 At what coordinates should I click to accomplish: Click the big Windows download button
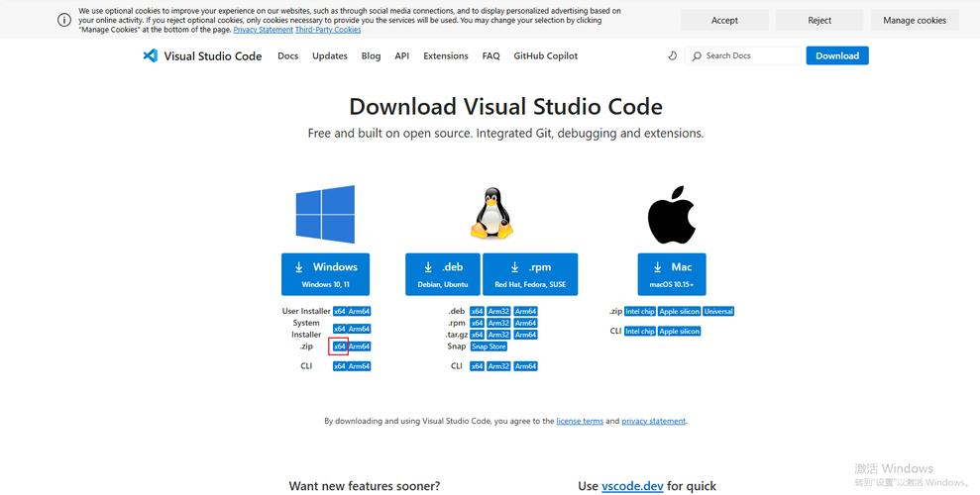click(325, 274)
